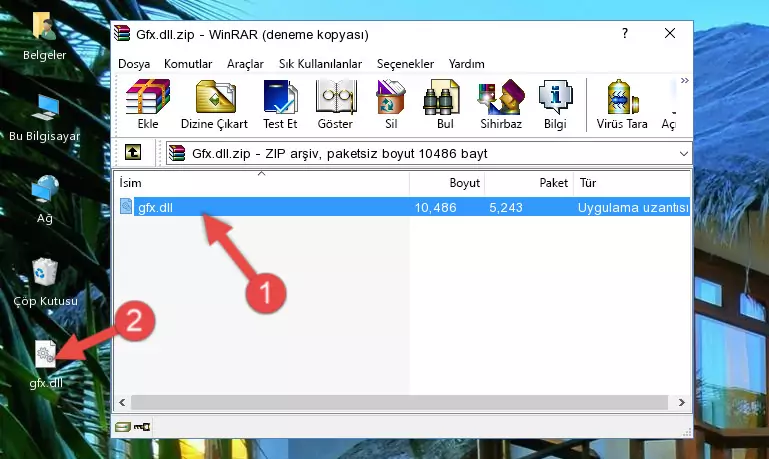Click the gfx.dll file icon in list
This screenshot has width=769, height=459.
pyautogui.click(x=126, y=206)
